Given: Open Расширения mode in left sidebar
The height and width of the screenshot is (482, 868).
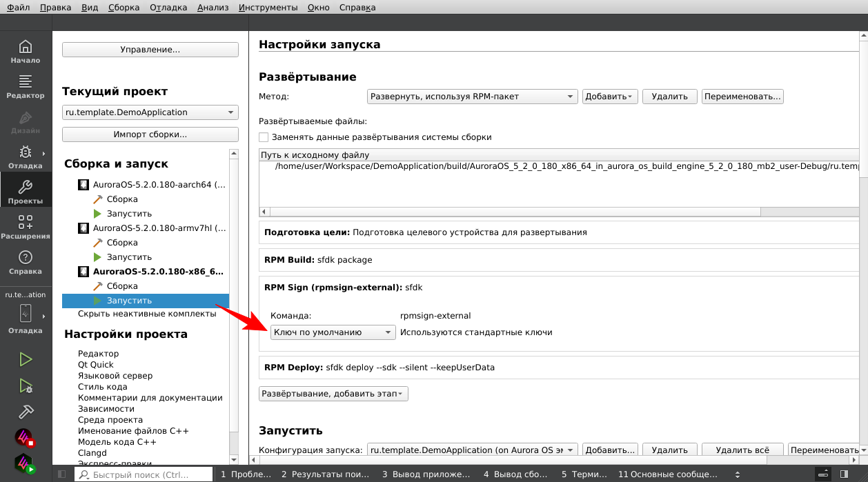Looking at the screenshot, I should 26,228.
